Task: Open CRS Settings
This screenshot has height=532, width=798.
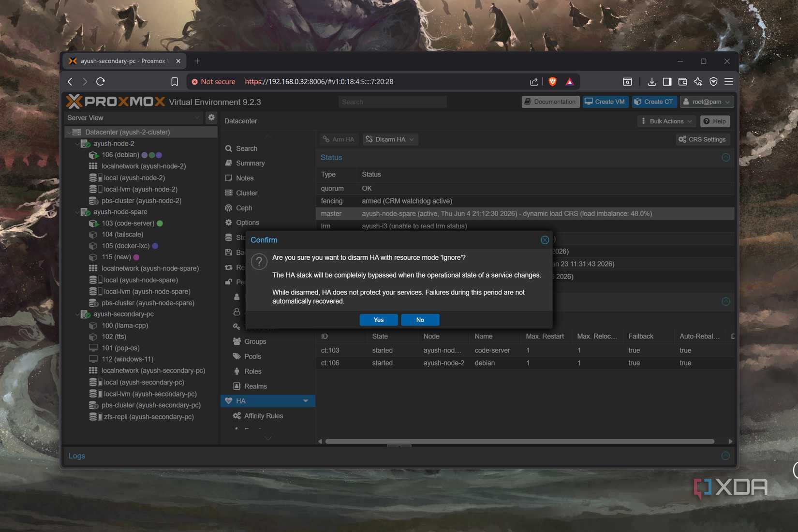Action: pyautogui.click(x=702, y=139)
